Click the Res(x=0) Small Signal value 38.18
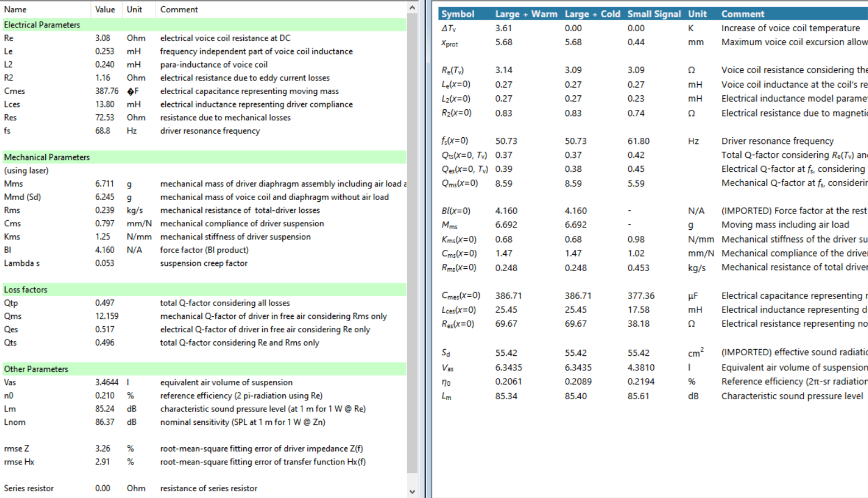868x498 pixels. pyautogui.click(x=638, y=324)
